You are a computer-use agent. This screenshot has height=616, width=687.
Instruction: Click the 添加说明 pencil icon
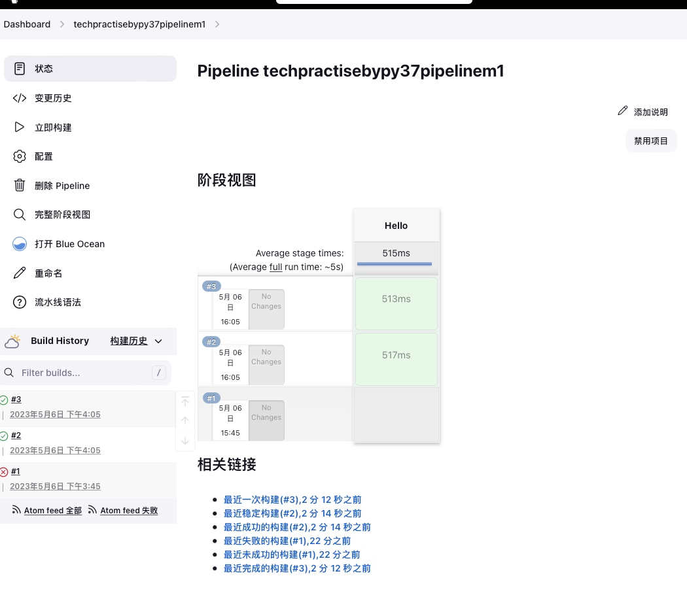click(623, 111)
